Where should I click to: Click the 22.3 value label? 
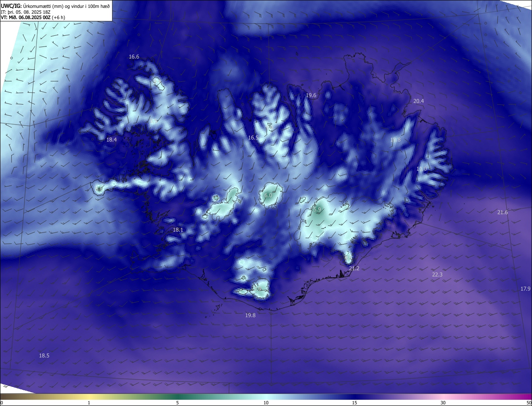437,275
